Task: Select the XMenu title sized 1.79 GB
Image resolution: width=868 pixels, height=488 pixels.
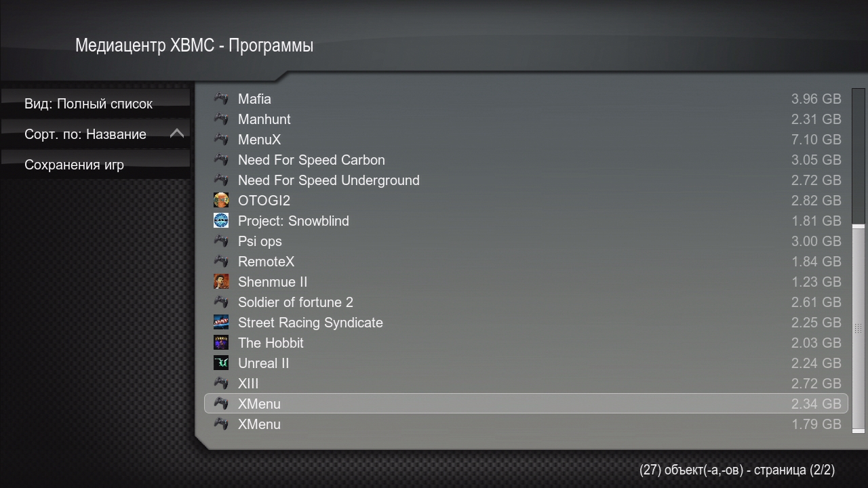Action: tap(259, 424)
